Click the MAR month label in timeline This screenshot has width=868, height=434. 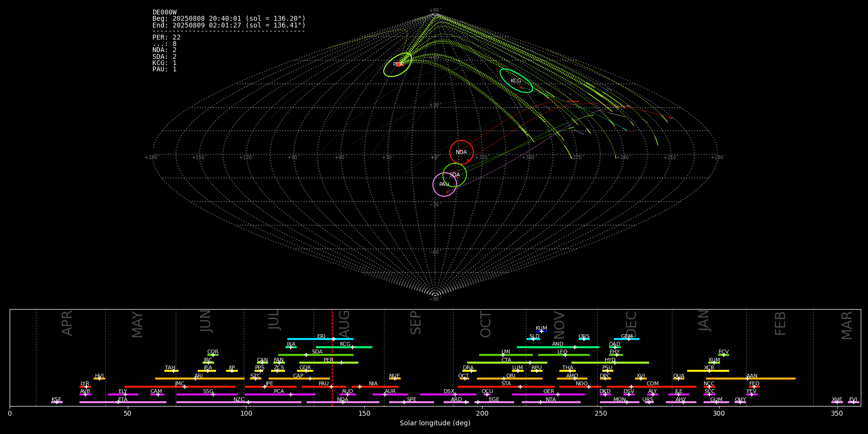pyautogui.click(x=847, y=325)
